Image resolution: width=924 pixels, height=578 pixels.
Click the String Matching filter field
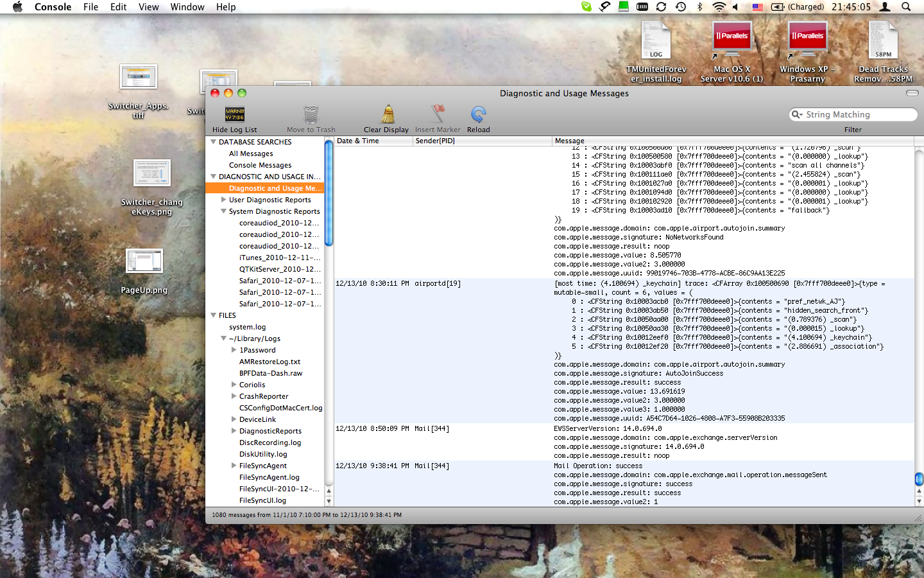coord(857,114)
